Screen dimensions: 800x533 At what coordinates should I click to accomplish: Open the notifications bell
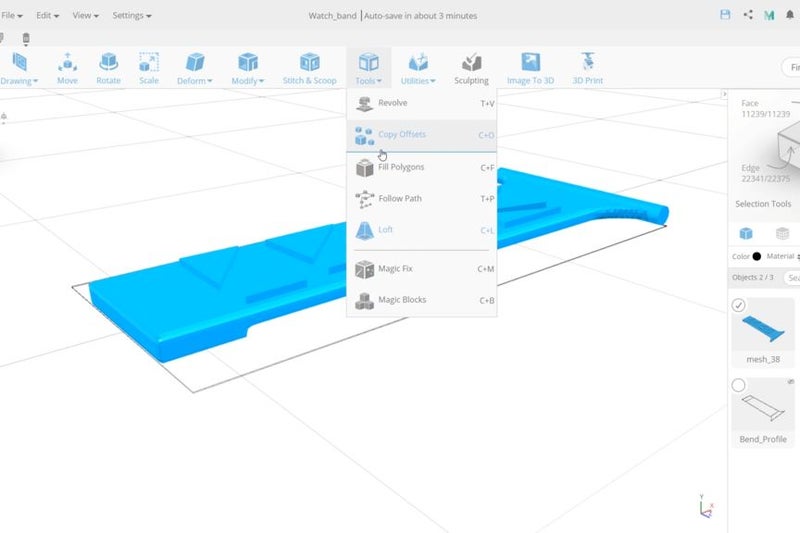[x=790, y=15]
